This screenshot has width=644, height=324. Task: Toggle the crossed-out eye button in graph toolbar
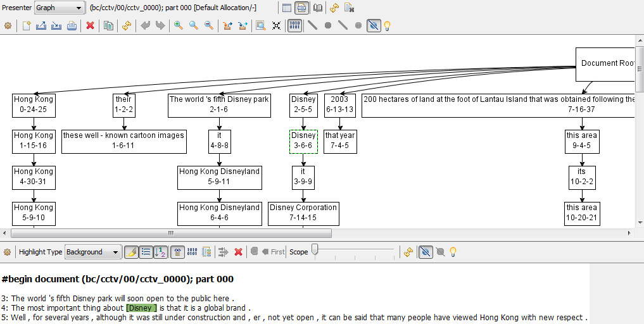click(374, 26)
